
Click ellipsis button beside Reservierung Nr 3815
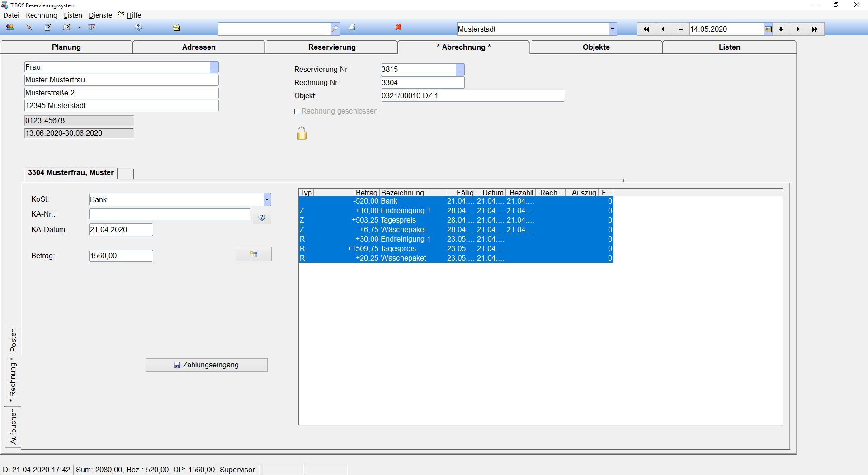pos(460,70)
